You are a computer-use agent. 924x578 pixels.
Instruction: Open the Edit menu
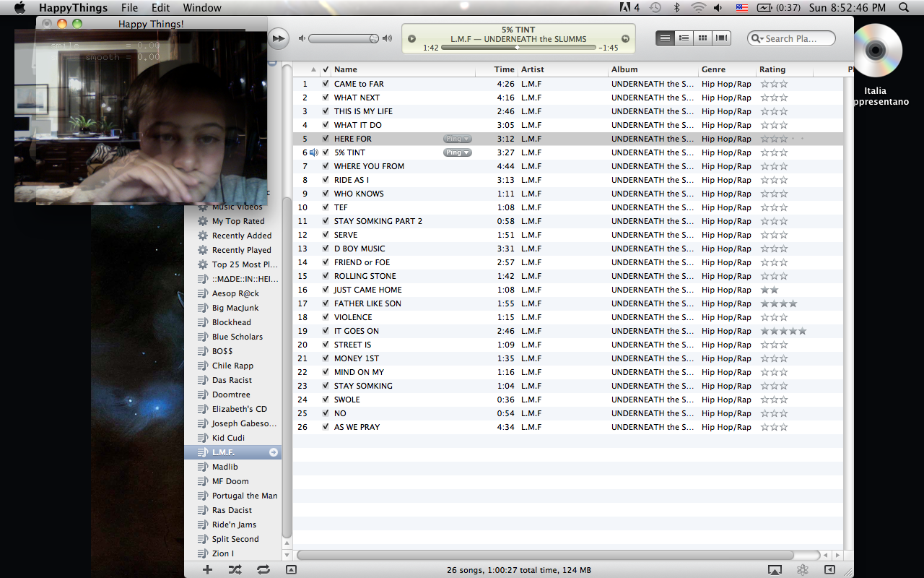(x=161, y=8)
